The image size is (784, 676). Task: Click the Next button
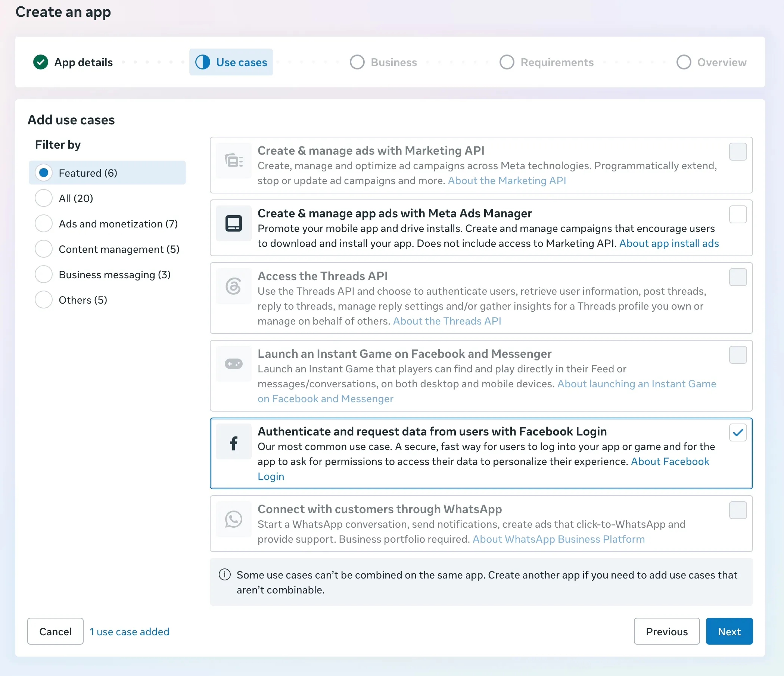click(729, 631)
